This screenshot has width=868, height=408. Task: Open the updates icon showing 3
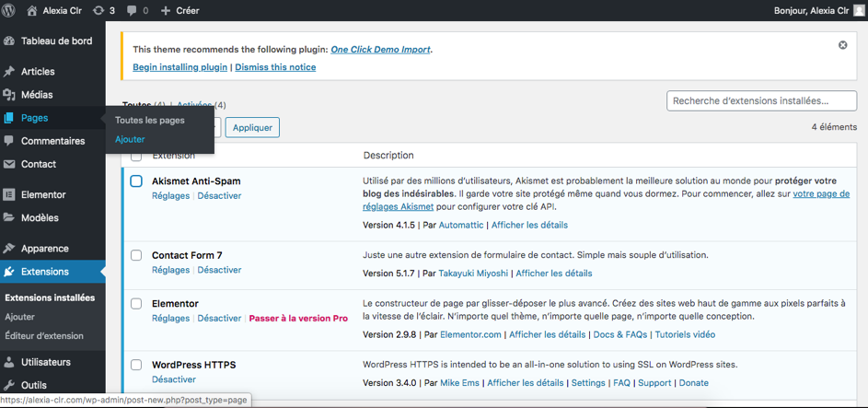point(98,10)
